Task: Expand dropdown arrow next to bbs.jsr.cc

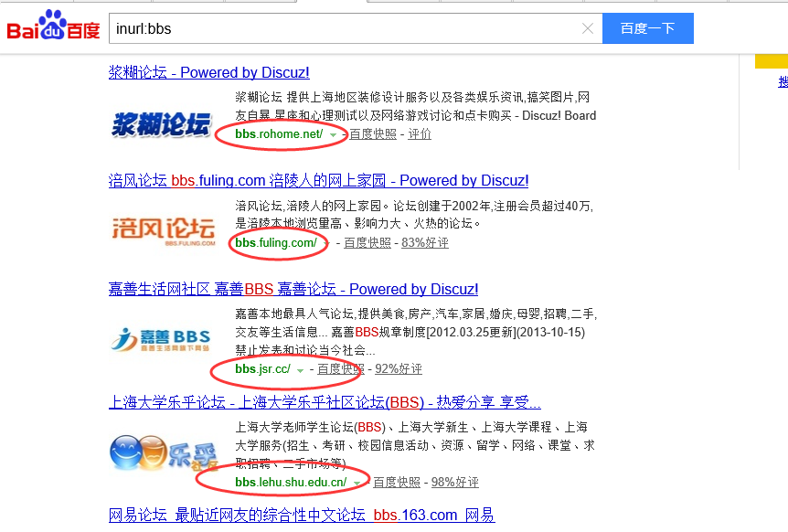Action: (300, 370)
